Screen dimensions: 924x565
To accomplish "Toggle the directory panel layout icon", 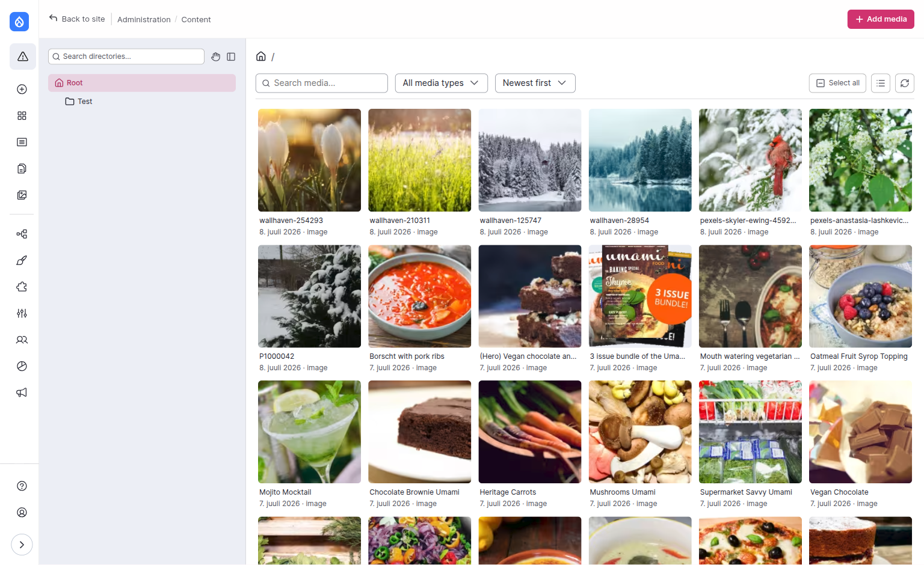I will pos(231,56).
